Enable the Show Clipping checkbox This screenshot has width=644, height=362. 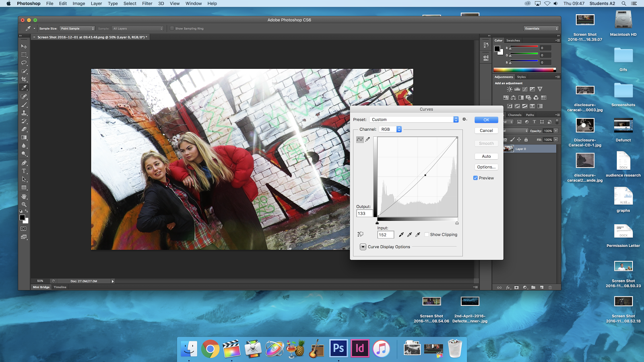[x=427, y=234]
